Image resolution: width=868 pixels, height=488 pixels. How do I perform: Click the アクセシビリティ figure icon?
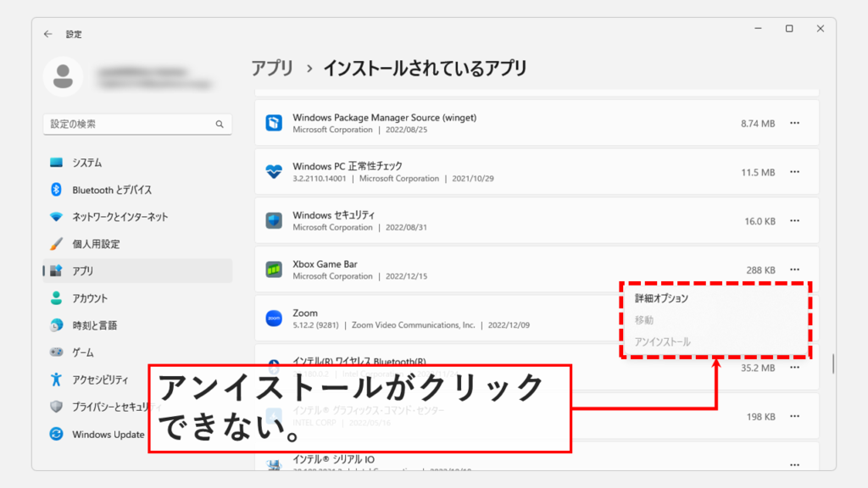pos(56,380)
